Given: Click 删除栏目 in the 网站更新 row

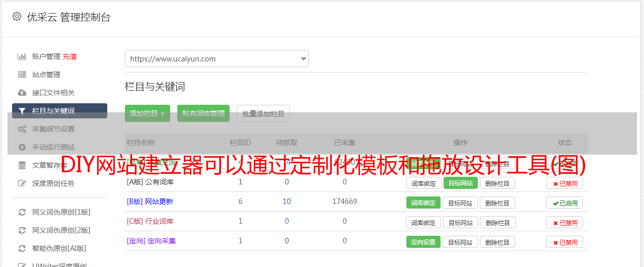Looking at the screenshot, I should (x=497, y=203).
